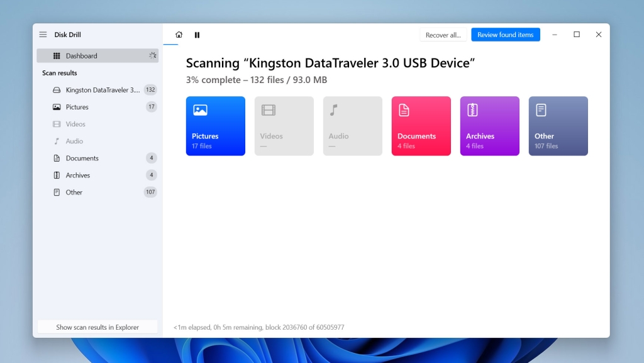Click the Home icon above the scan view
Screen dimensions: 644x363
(179, 35)
